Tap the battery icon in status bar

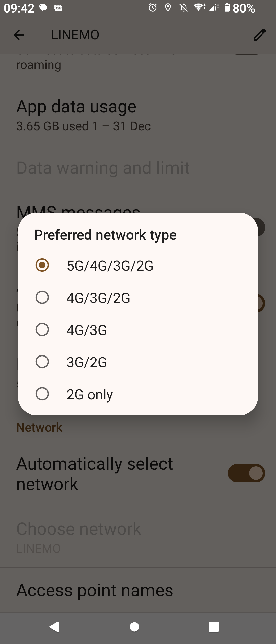[227, 8]
